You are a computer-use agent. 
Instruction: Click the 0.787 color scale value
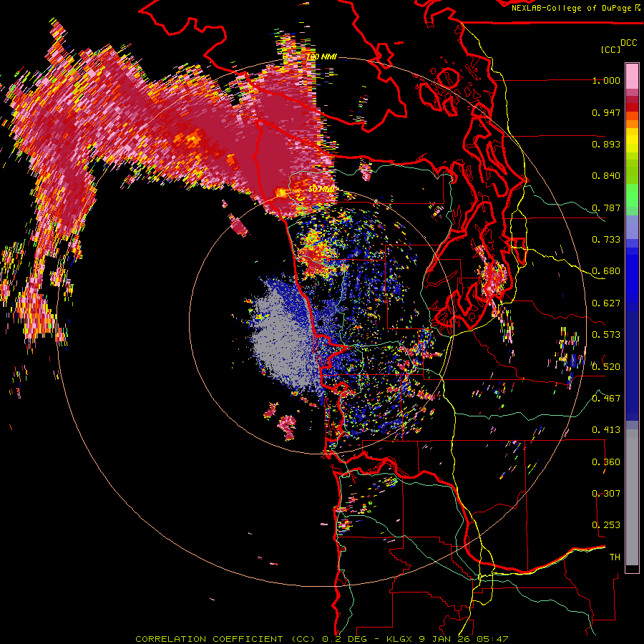606,208
